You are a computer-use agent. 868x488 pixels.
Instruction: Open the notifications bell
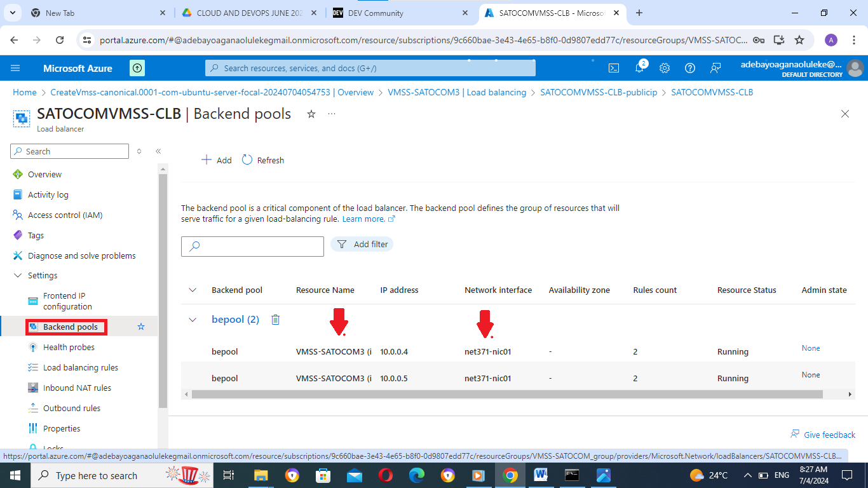coord(639,68)
